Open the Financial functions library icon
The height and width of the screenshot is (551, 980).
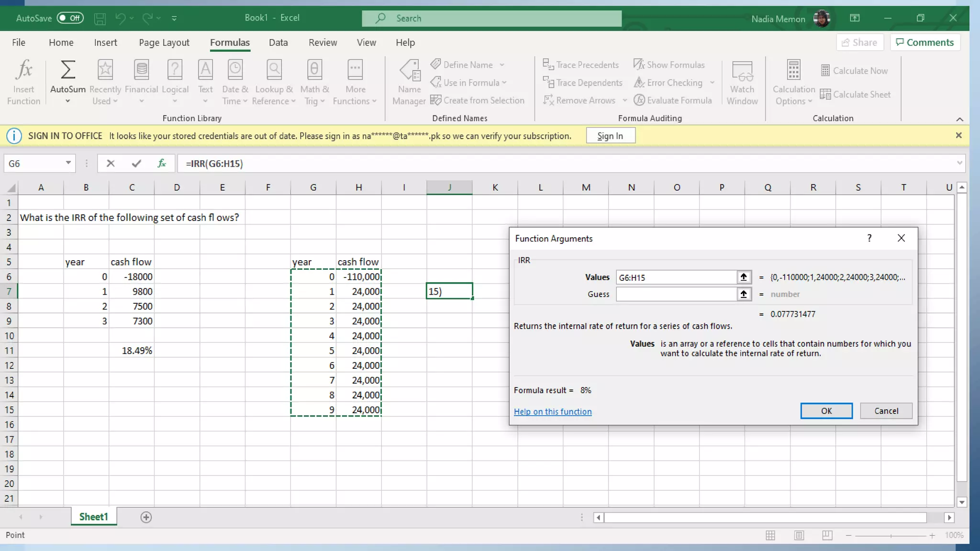(141, 70)
